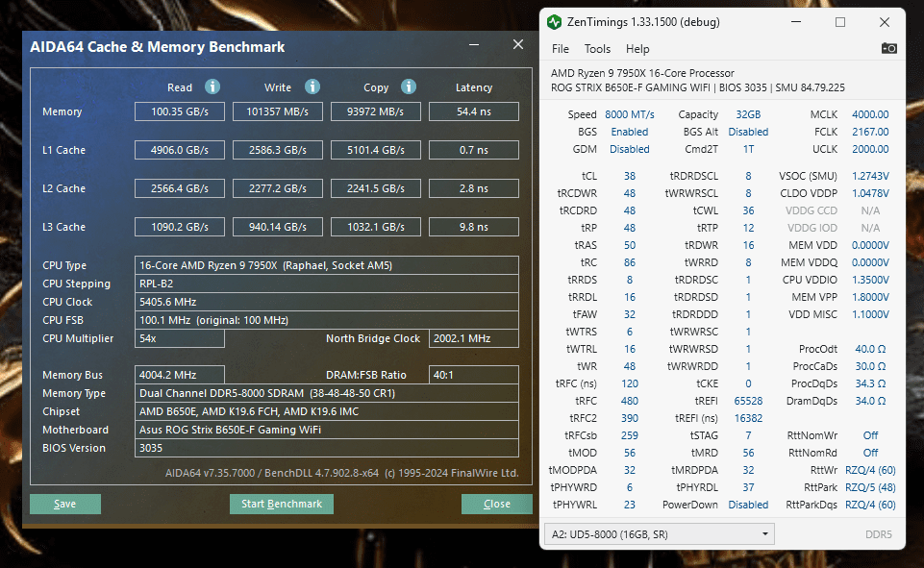Click the BGS Enabled value
Screen dimensions: 924x568
tap(630, 132)
